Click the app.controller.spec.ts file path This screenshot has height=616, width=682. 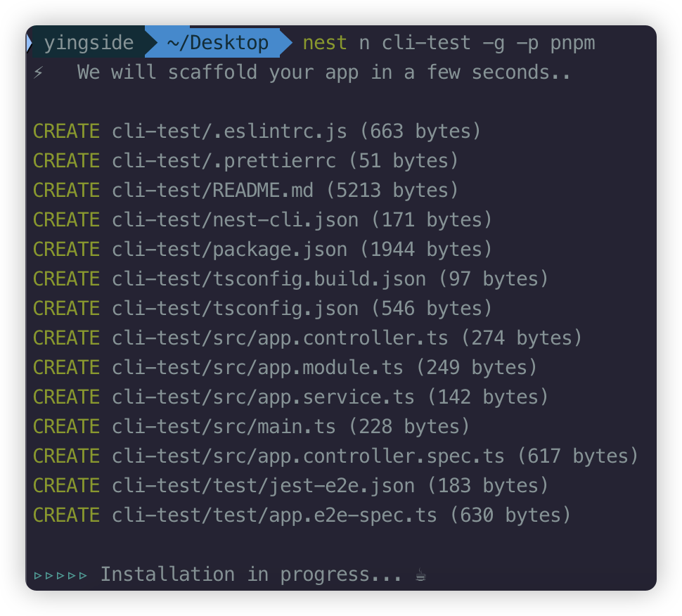[x=308, y=456]
